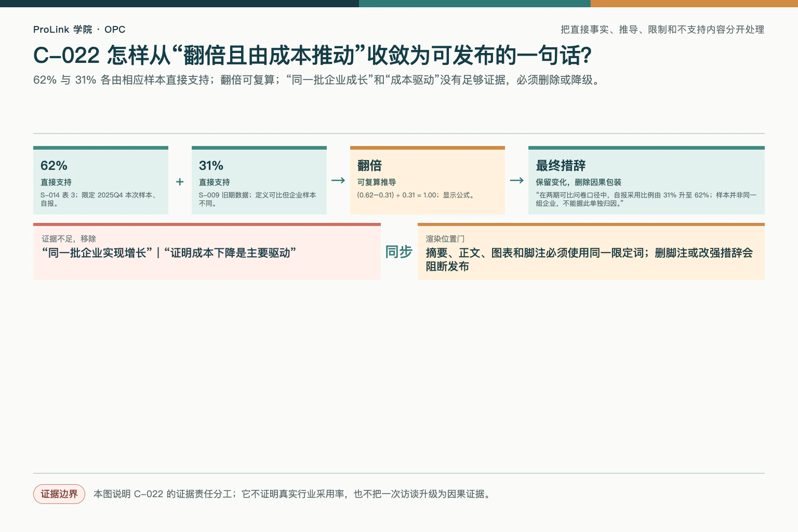The width and height of the screenshot is (798, 532).
Task: Select the 同步 label between the lower cards
Action: pos(399,252)
